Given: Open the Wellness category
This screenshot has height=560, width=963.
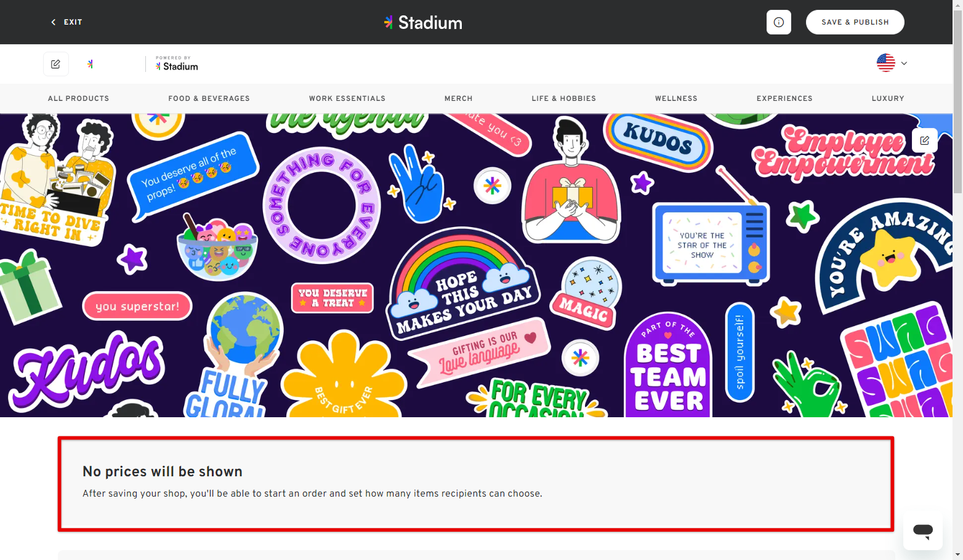Looking at the screenshot, I should pos(676,98).
